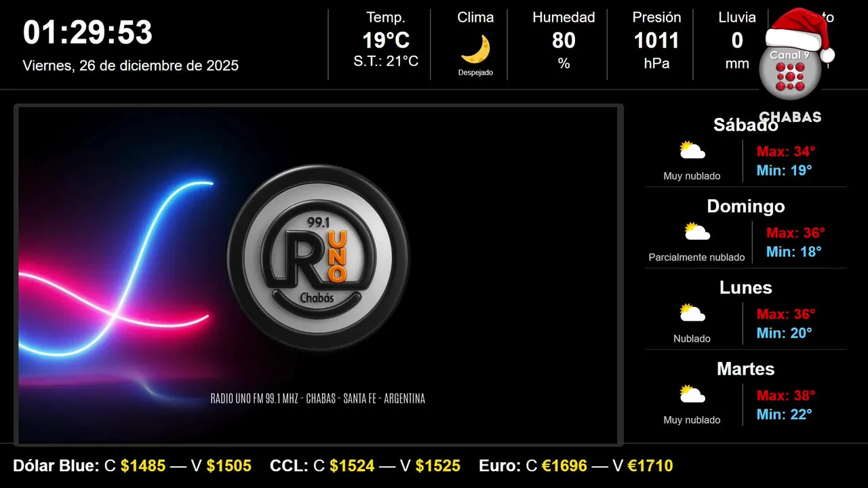Click the Lunes forecast heading

pyautogui.click(x=746, y=287)
